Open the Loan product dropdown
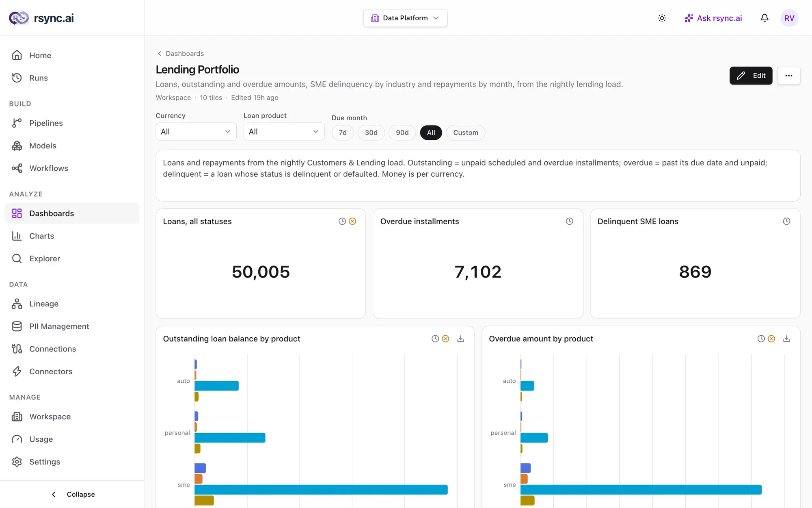Screen dimensions: 812x508 [x=284, y=132]
